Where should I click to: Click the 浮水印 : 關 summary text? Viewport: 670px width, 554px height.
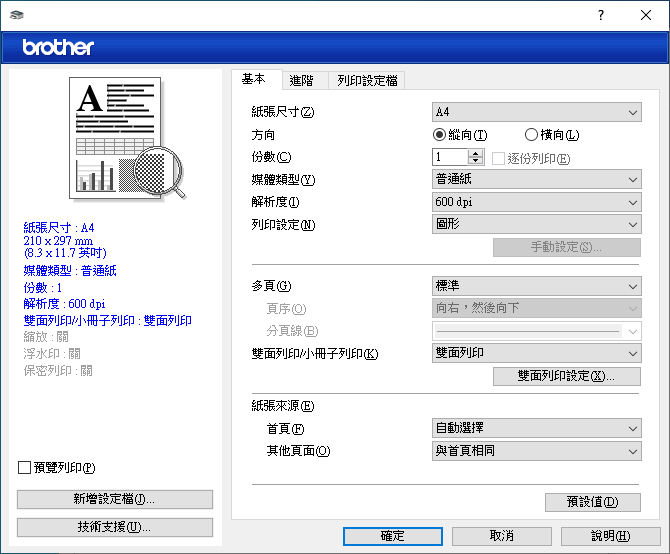click(52, 354)
